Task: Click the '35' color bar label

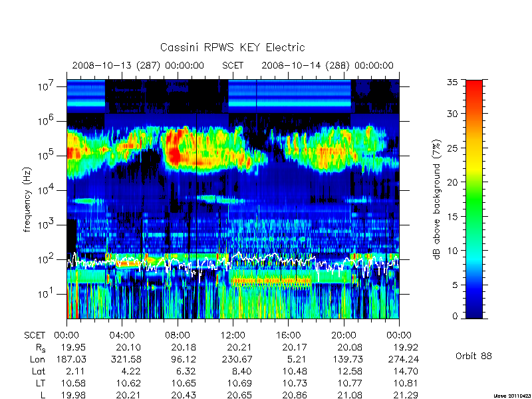Action: tap(453, 82)
